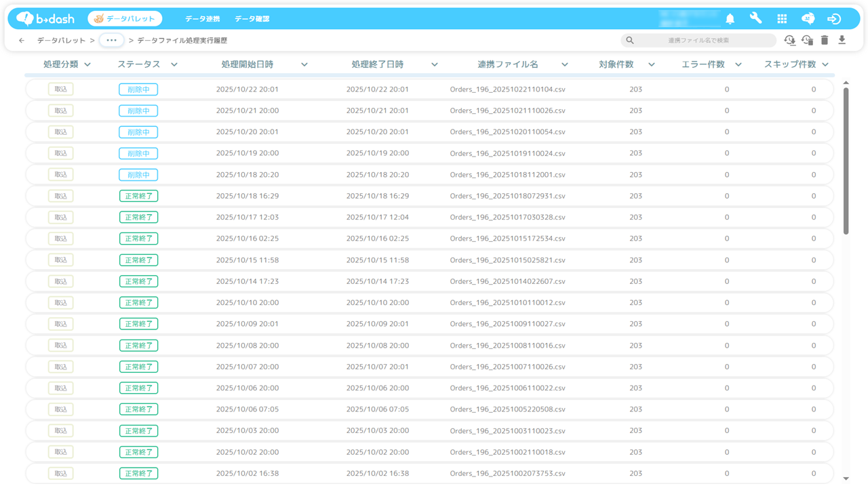Open the 連携ファイル名 column dropdown

(565, 64)
